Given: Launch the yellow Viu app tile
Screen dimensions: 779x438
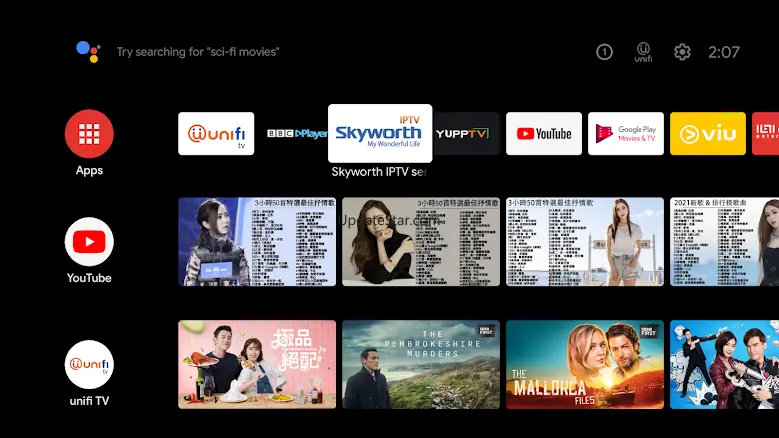Looking at the screenshot, I should click(708, 134).
